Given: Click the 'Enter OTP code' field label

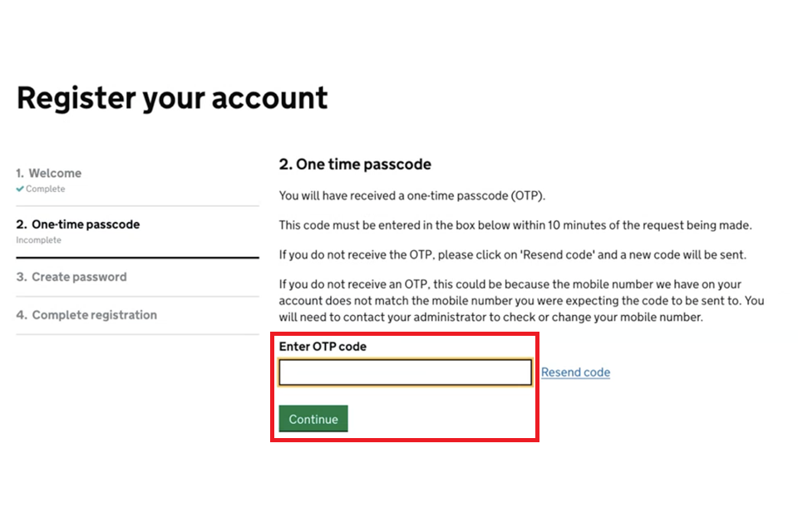Looking at the screenshot, I should [323, 346].
